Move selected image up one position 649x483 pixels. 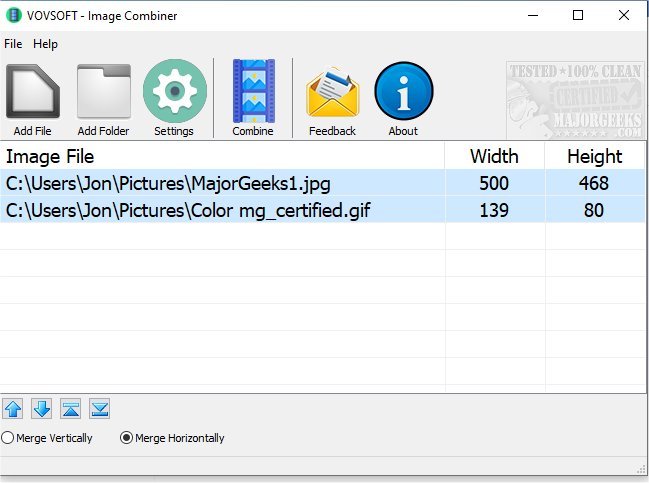pyautogui.click(x=13, y=408)
